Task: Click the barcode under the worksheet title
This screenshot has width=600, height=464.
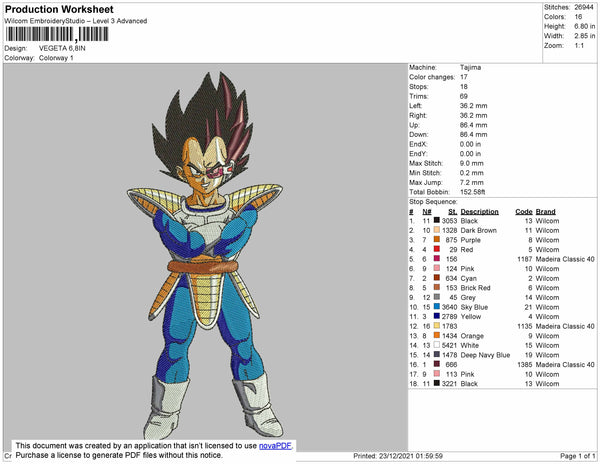Action: coord(57,34)
